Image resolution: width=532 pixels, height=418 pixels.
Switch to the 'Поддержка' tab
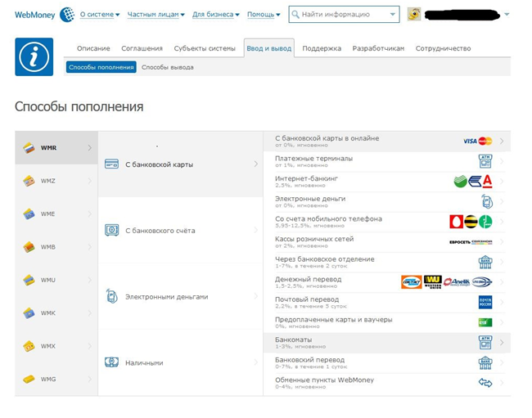click(322, 48)
